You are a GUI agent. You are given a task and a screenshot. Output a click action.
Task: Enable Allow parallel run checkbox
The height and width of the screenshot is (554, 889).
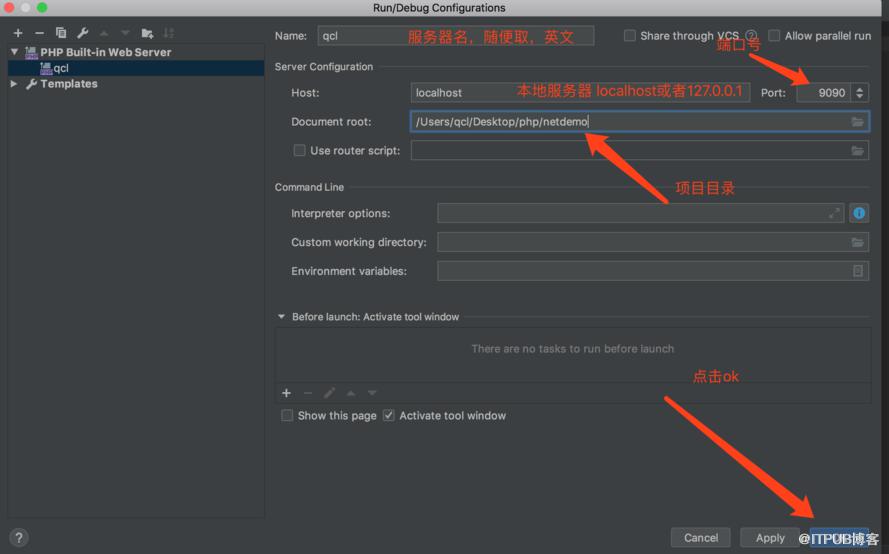pyautogui.click(x=774, y=36)
